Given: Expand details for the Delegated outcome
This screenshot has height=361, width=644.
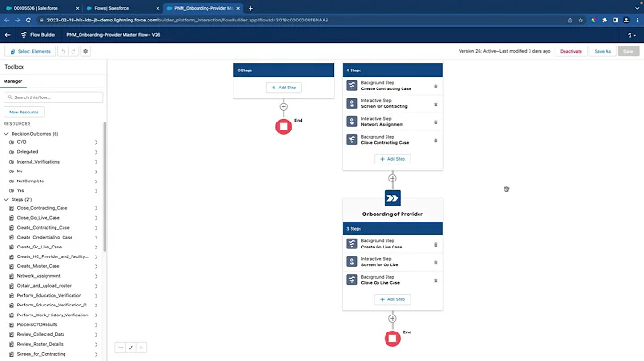Looking at the screenshot, I should coord(96,152).
